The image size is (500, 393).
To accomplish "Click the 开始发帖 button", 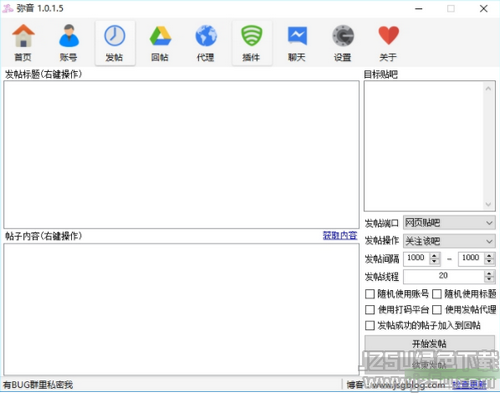I will pyautogui.click(x=430, y=343).
